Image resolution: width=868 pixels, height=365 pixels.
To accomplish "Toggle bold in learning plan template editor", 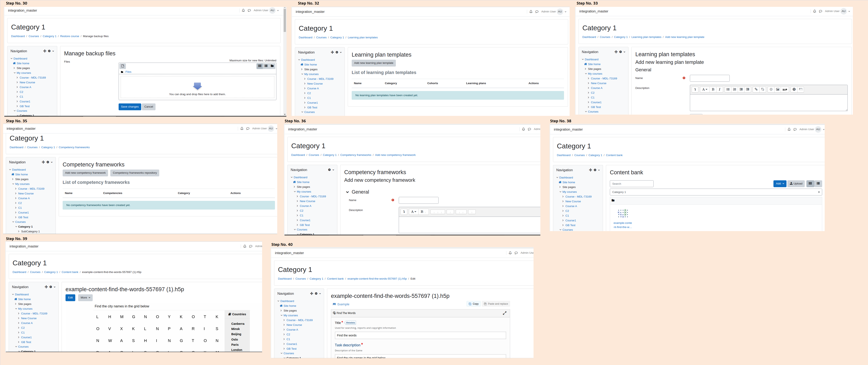I will (x=713, y=90).
